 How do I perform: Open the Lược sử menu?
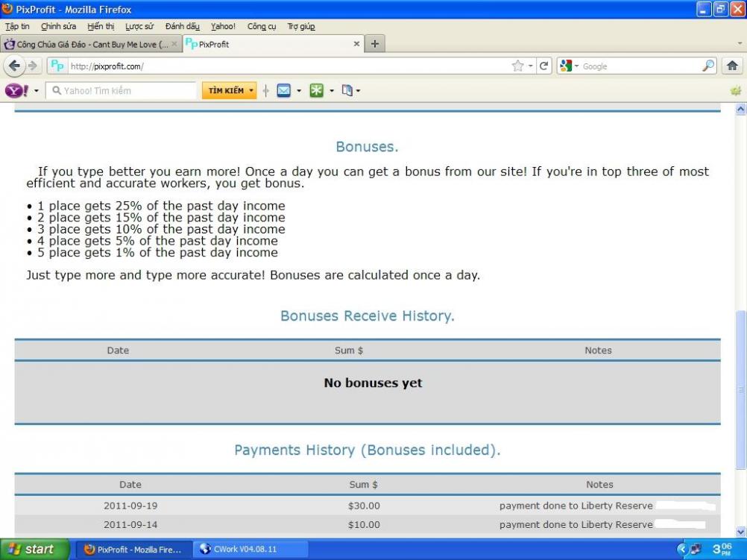click(x=139, y=26)
